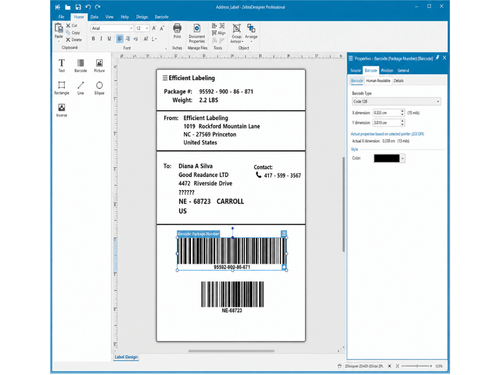Screen dimensions: 500x375
Task: Open the Color dropdown arrow
Action: (403, 158)
